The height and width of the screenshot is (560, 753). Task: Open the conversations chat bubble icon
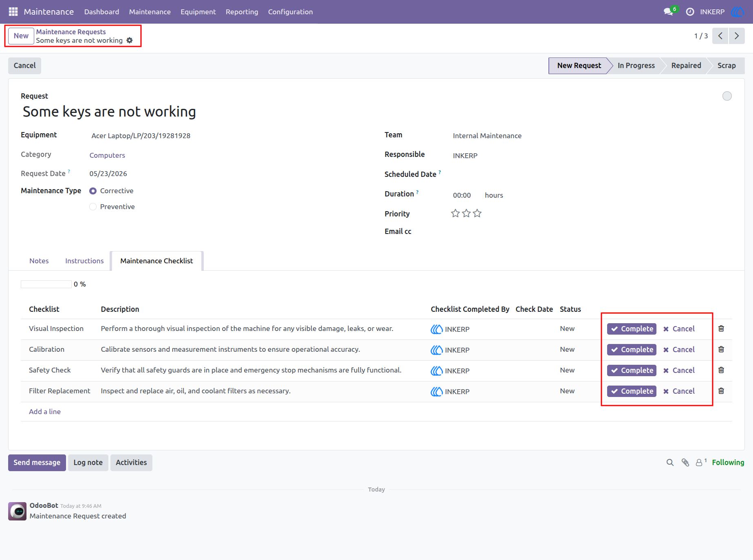pyautogui.click(x=668, y=12)
